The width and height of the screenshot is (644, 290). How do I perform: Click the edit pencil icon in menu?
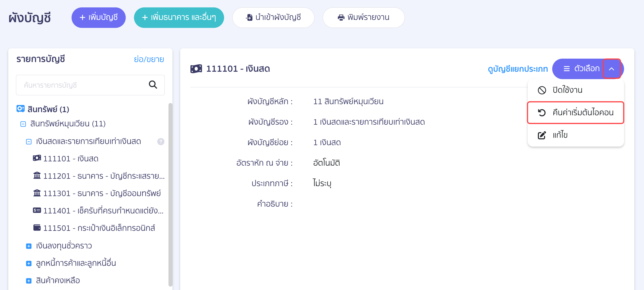click(542, 135)
